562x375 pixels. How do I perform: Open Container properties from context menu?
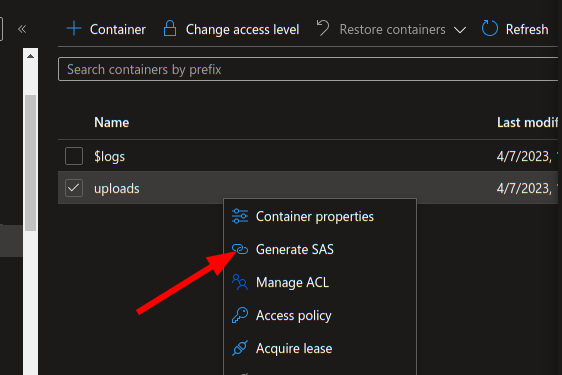tap(320, 217)
